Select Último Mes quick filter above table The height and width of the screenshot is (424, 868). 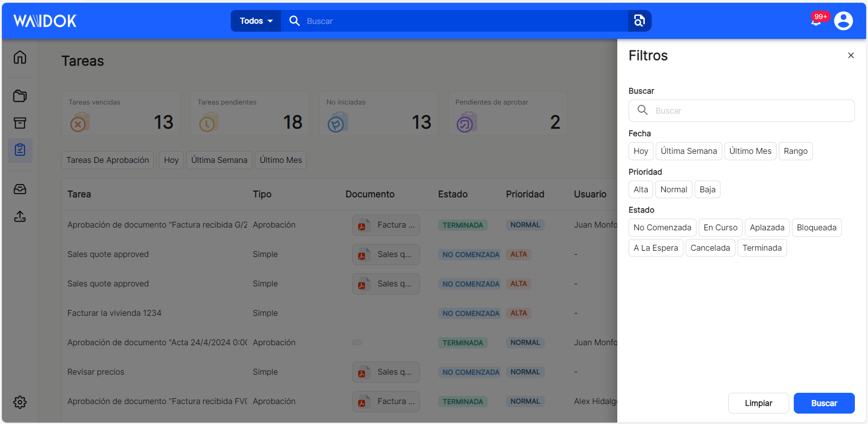tap(281, 160)
